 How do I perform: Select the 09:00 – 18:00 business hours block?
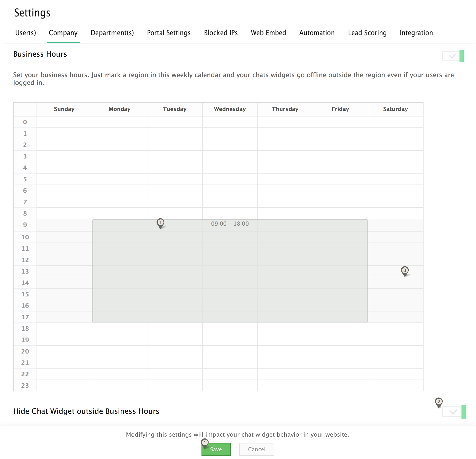tap(230, 271)
